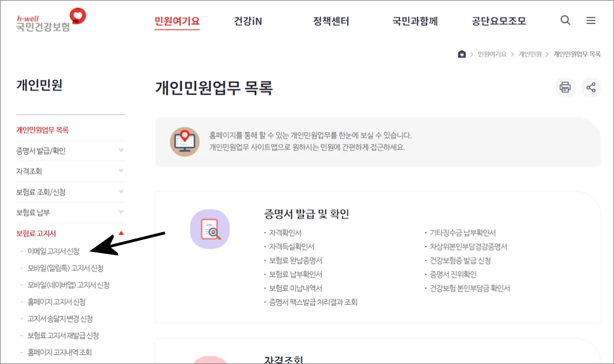Click the home icon in breadcrumb
Screen dimensions: 614x364
[x=461, y=54]
